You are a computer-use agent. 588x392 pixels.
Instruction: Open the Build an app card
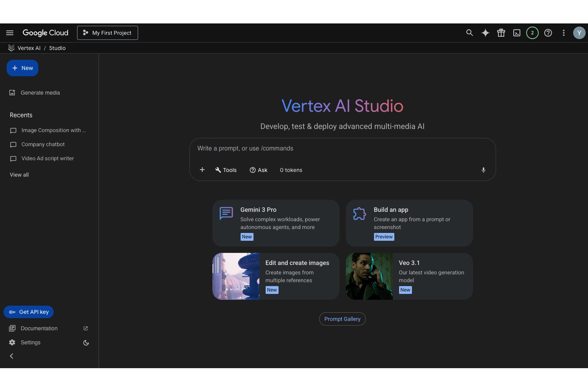[409, 223]
